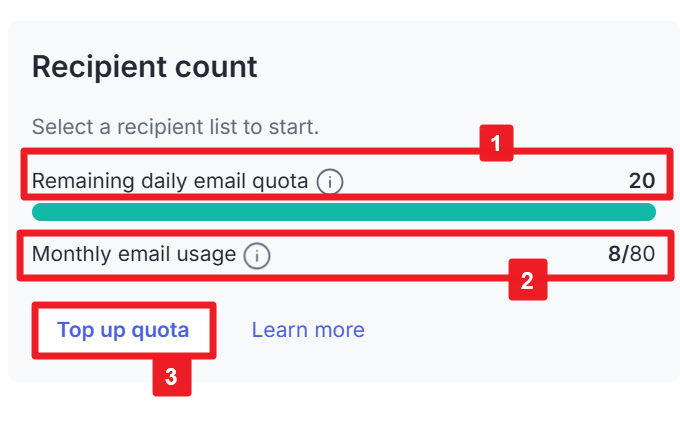This screenshot has width=680, height=443.
Task: Click the red annotation badge numbered 2
Action: [527, 281]
